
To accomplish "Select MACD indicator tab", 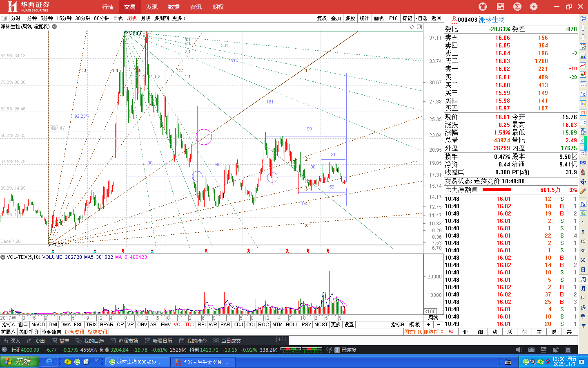I will coord(38,325).
